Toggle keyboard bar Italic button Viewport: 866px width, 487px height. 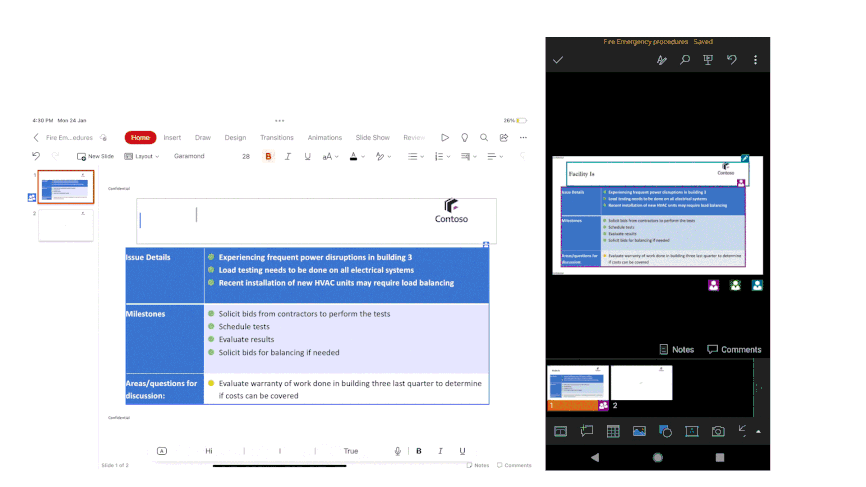coord(440,451)
